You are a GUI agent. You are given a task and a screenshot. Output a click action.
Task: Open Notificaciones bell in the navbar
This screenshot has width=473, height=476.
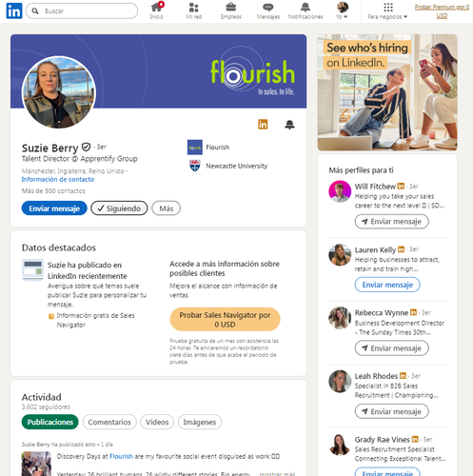305,10
